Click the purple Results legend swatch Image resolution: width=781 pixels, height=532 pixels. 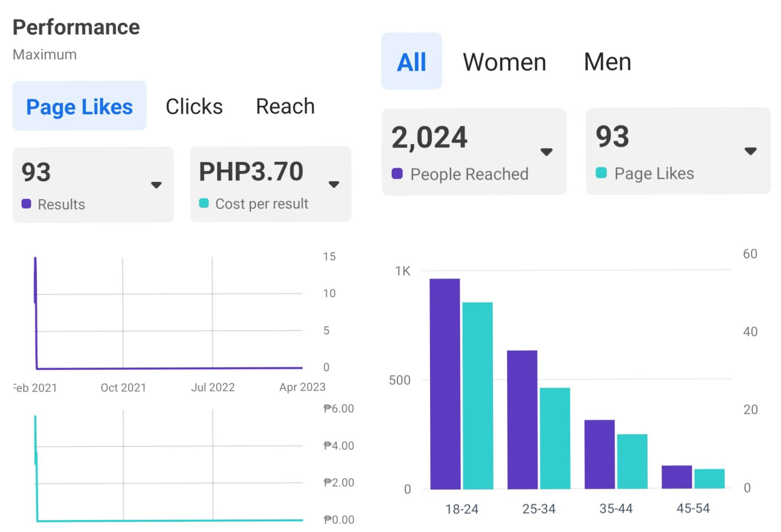coord(26,204)
